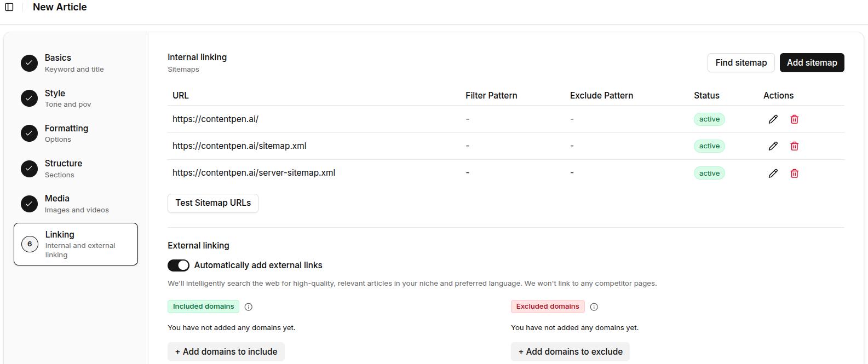Viewport: 868px width, 364px height.
Task: Edit the server-sitemap.xml entry
Action: [773, 174]
